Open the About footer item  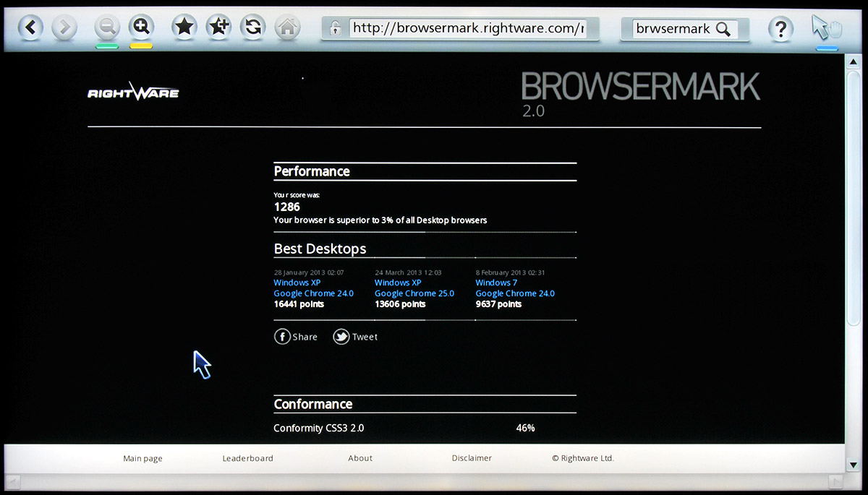[360, 458]
